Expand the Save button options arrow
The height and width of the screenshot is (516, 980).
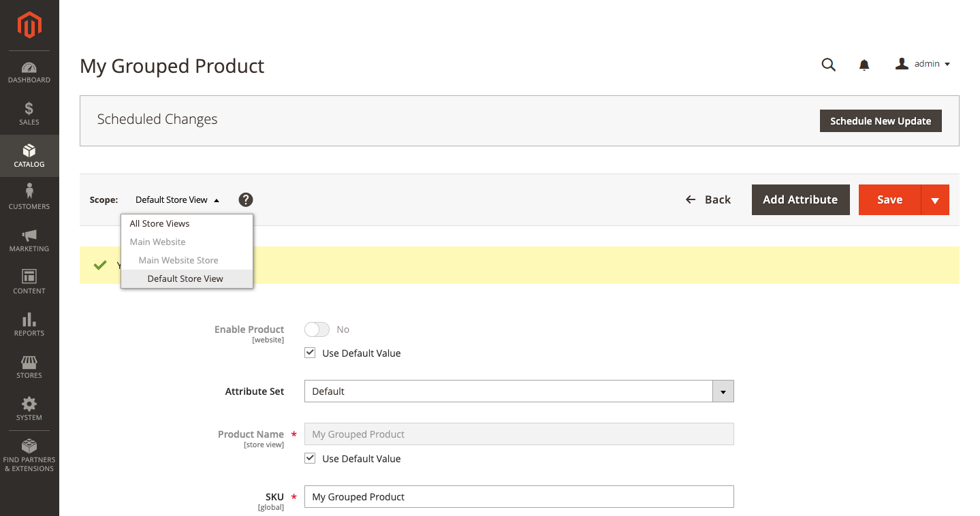936,199
